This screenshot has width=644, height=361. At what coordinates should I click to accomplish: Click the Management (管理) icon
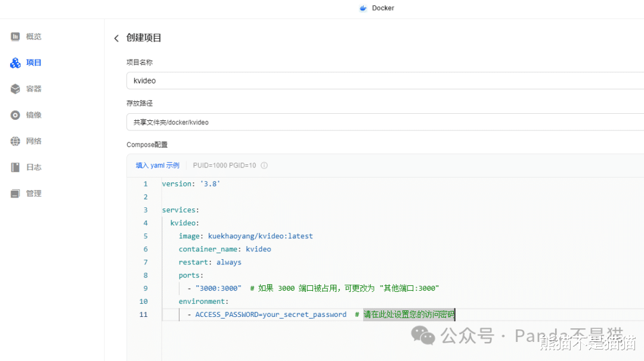[15, 194]
